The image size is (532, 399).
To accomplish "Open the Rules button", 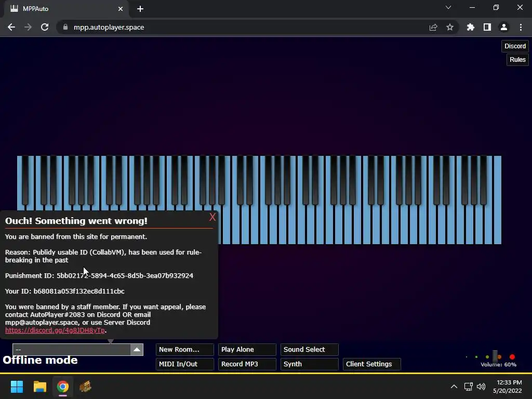I will pos(517,60).
